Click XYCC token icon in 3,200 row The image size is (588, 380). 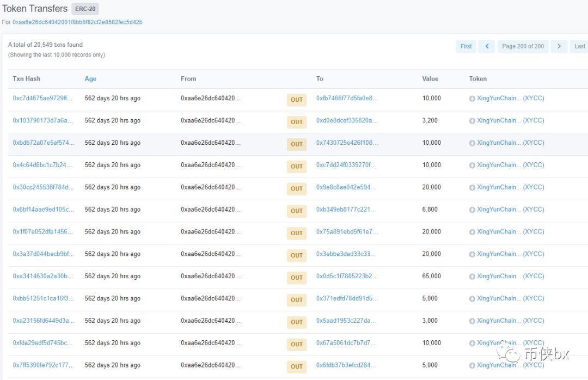pyautogui.click(x=472, y=121)
